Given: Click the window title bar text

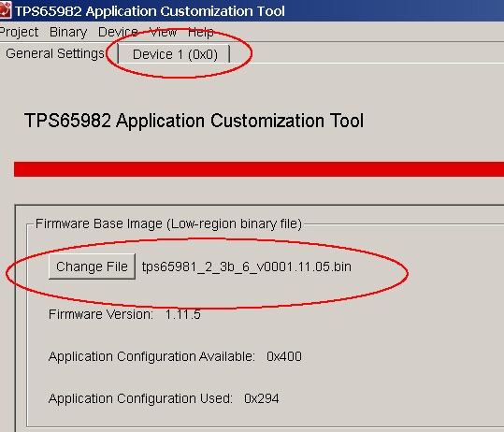Looking at the screenshot, I should click(150, 11).
